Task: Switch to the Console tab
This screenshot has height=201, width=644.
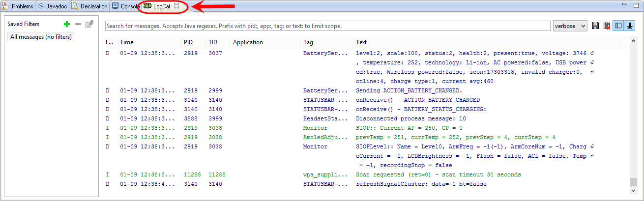Action: (125, 6)
